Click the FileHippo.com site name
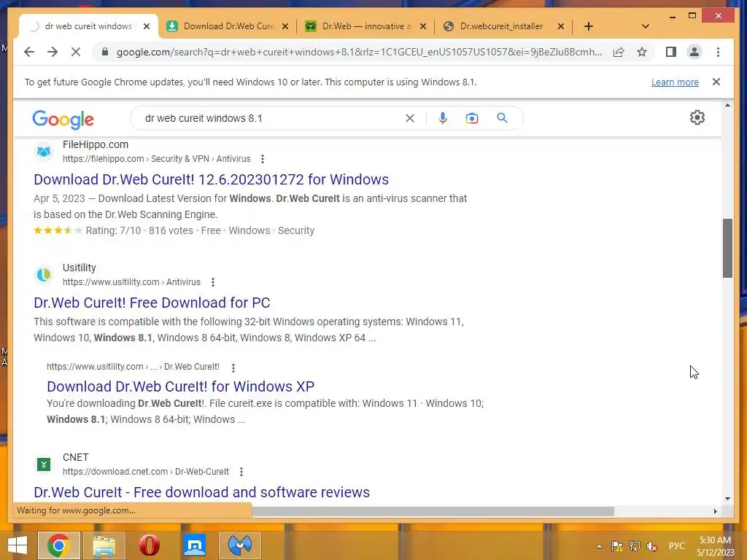747x560 pixels. [96, 144]
